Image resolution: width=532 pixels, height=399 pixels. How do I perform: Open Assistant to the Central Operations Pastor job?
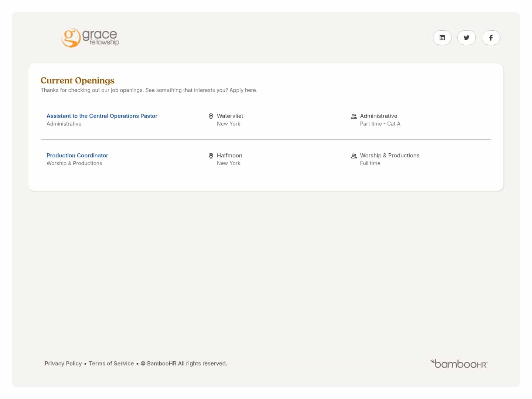coord(102,116)
